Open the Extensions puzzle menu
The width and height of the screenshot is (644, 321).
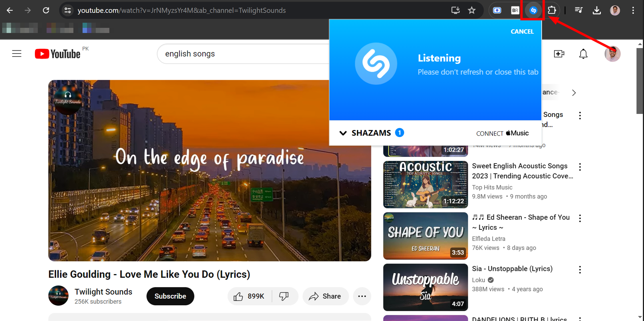click(x=552, y=10)
